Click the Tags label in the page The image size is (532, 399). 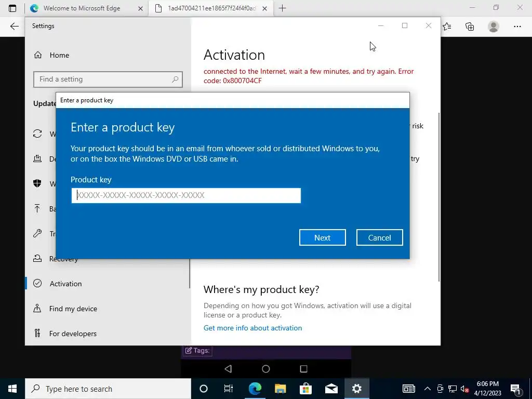pos(197,351)
